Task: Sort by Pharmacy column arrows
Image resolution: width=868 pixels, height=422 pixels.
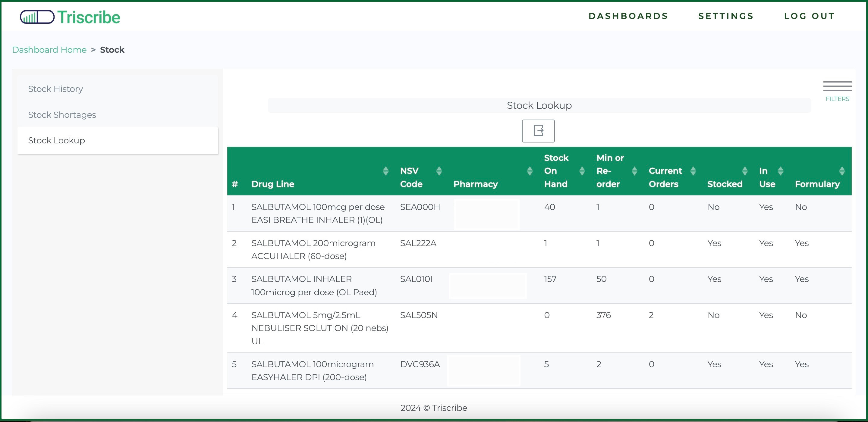Action: [530, 171]
